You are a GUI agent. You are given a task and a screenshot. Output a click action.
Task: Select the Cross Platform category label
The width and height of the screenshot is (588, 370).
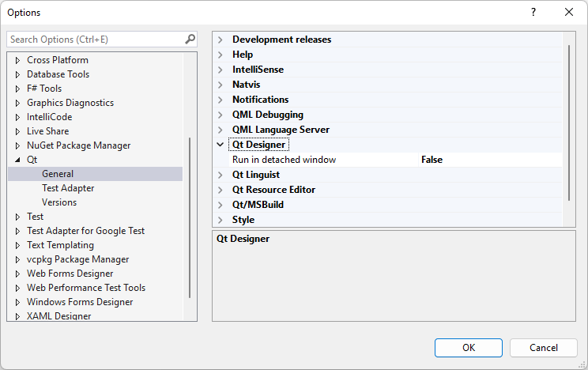(58, 60)
